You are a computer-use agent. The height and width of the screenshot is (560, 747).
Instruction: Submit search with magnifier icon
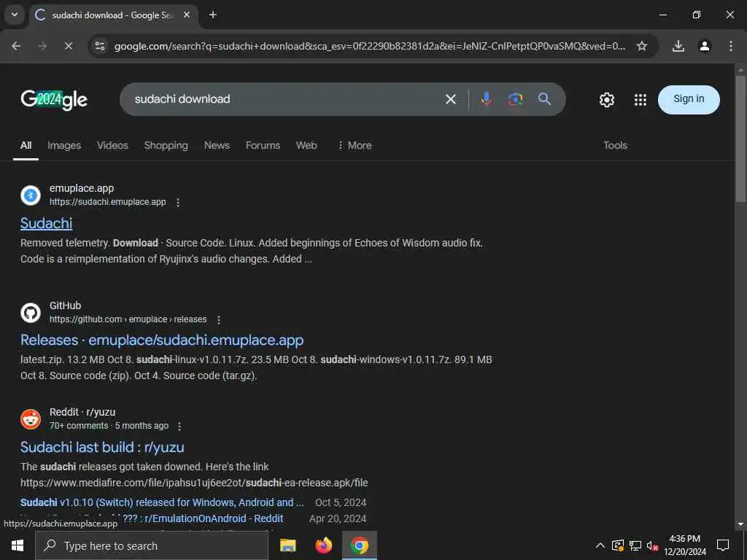544,99
